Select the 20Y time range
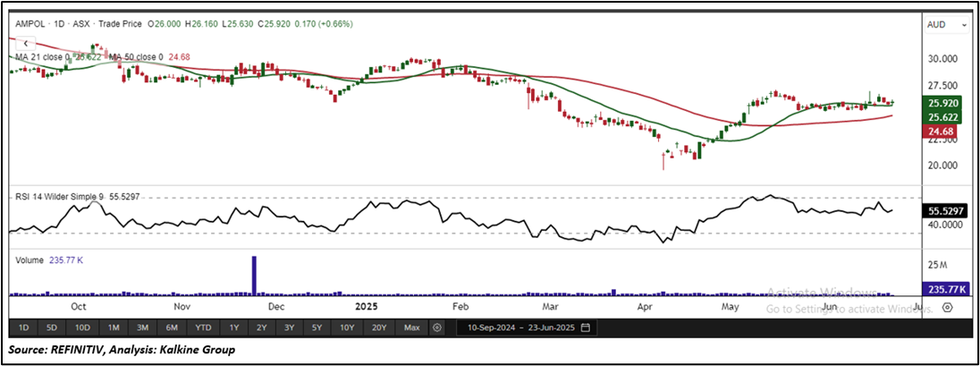This screenshot has width=980, height=366. click(379, 328)
